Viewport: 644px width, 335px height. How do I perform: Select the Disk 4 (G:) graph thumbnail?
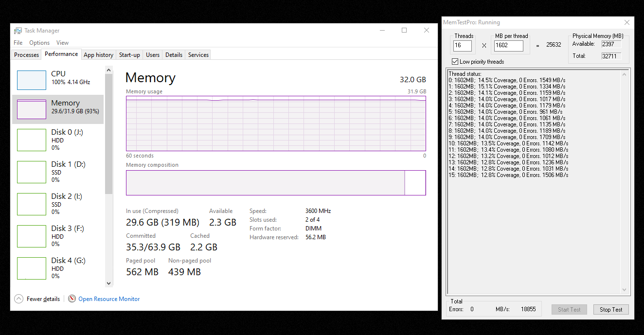tap(32, 268)
